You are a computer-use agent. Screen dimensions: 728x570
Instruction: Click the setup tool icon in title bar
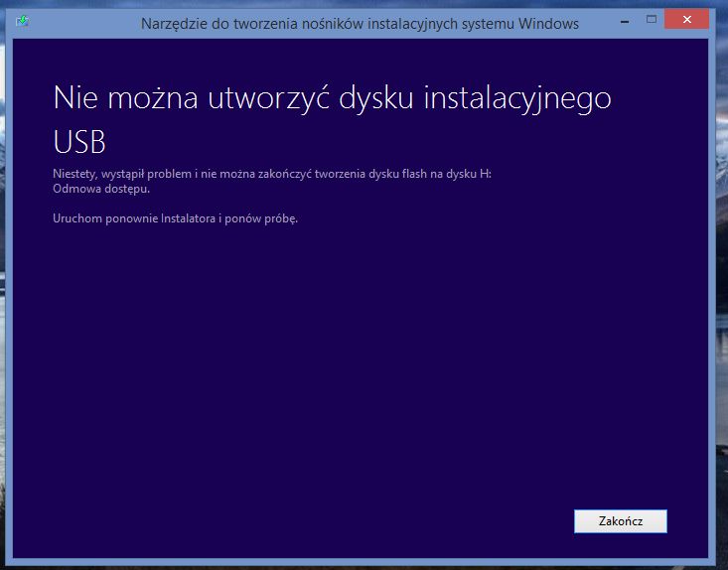pos(22,22)
